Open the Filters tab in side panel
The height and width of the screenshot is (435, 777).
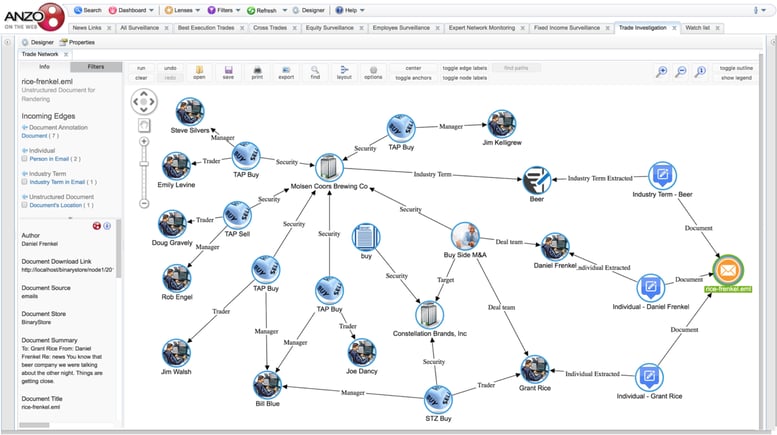click(x=96, y=66)
